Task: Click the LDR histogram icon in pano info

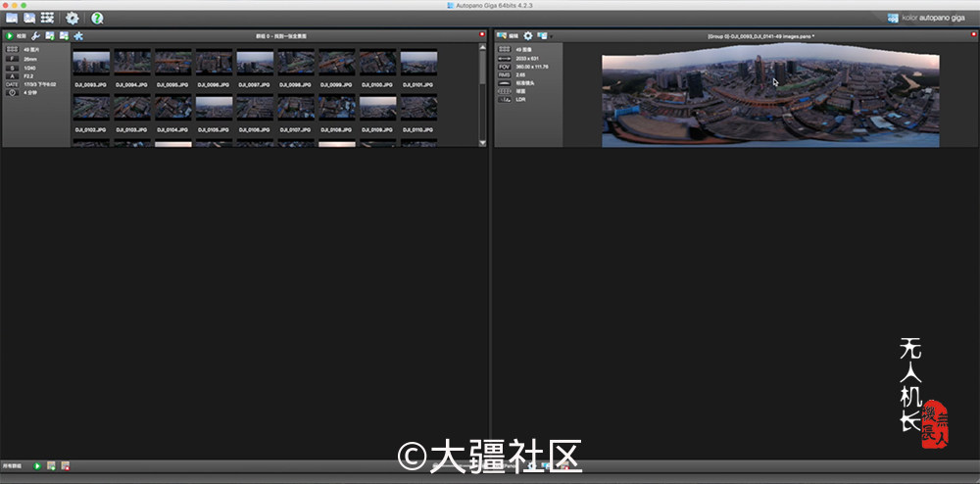Action: coord(504,99)
